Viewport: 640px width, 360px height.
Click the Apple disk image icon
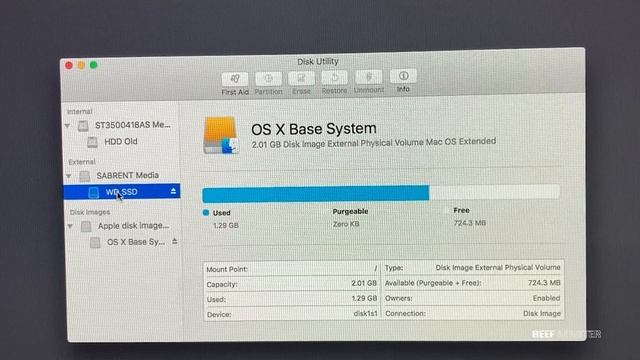pyautogui.click(x=86, y=226)
